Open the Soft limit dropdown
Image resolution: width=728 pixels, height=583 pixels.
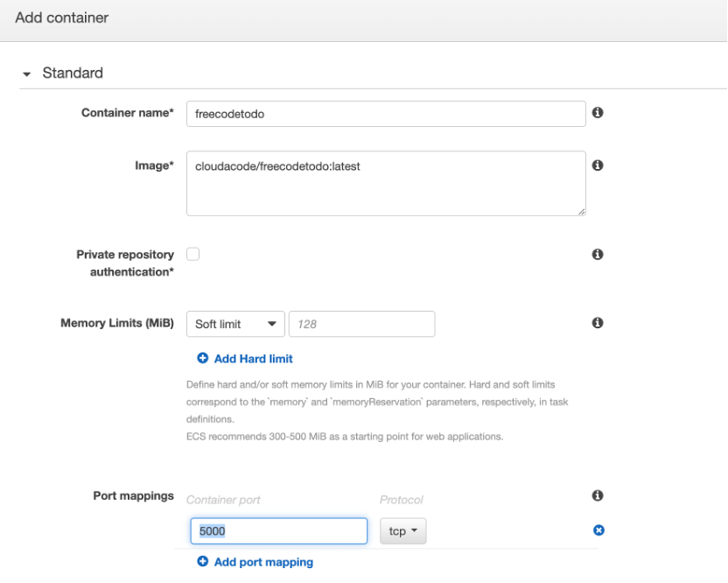pos(235,324)
